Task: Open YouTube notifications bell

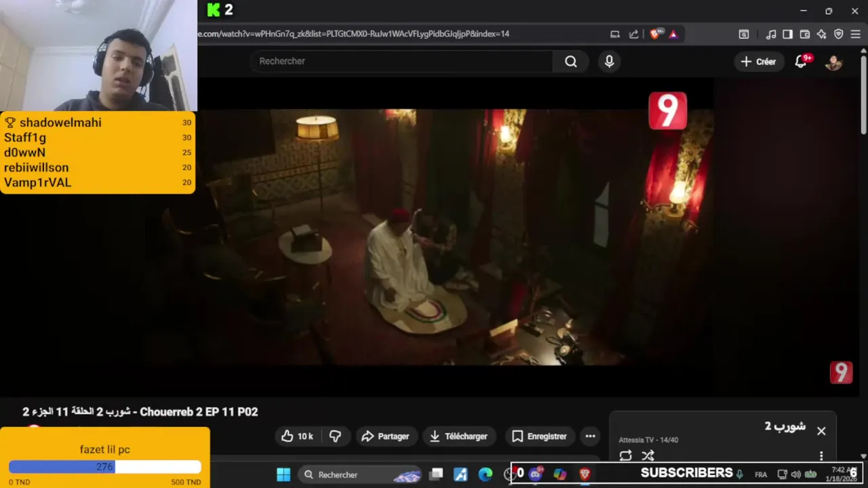Action: pyautogui.click(x=802, y=62)
